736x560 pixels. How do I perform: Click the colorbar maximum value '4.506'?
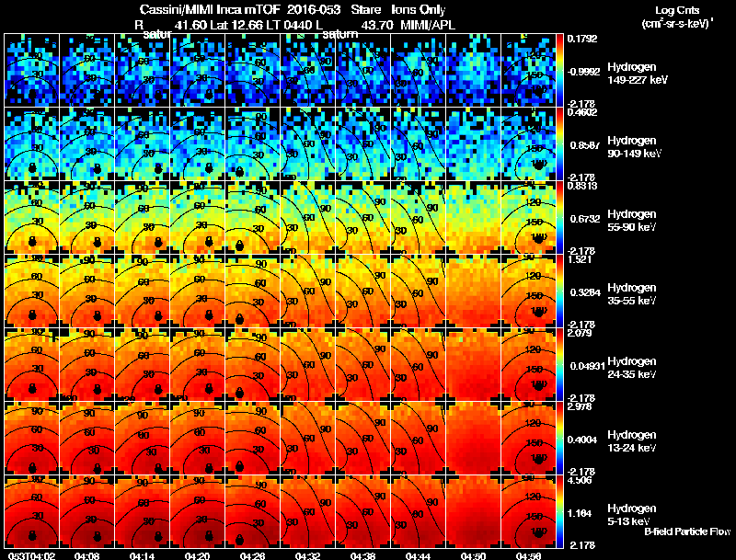(x=580, y=480)
